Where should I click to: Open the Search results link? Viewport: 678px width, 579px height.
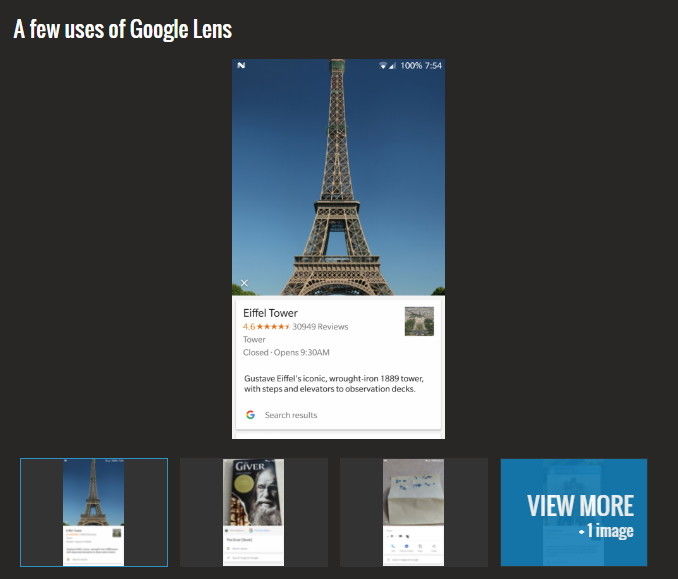tap(291, 415)
